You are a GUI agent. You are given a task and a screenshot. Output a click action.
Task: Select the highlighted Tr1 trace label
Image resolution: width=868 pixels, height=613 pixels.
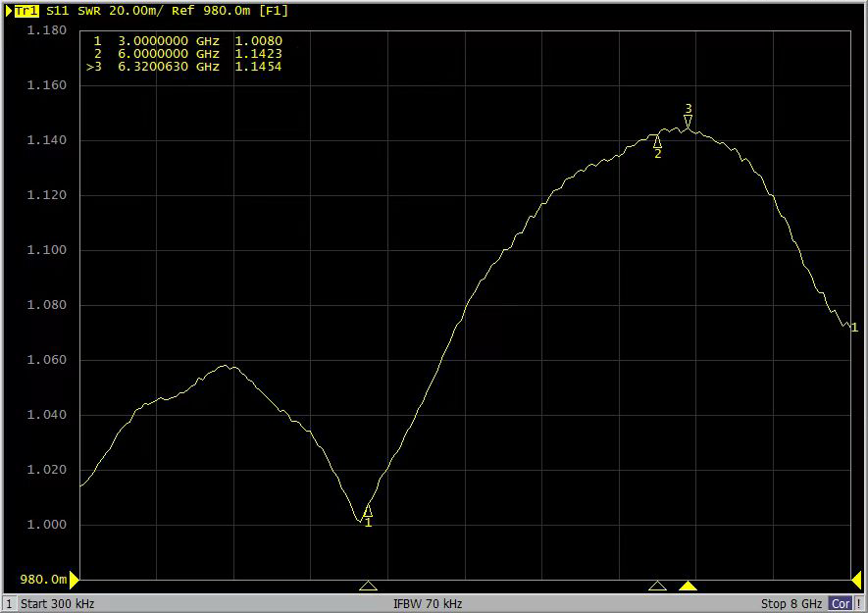click(x=26, y=11)
